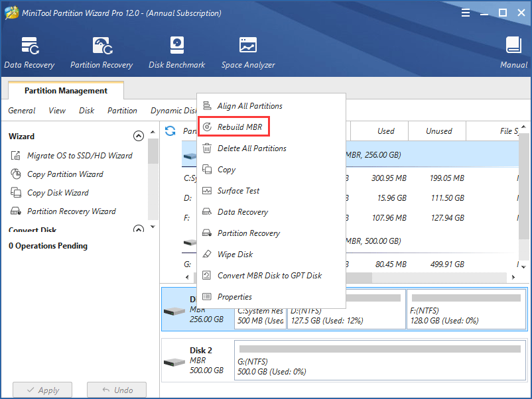The height and width of the screenshot is (399, 532).
Task: Open the General menu
Action: (x=22, y=111)
